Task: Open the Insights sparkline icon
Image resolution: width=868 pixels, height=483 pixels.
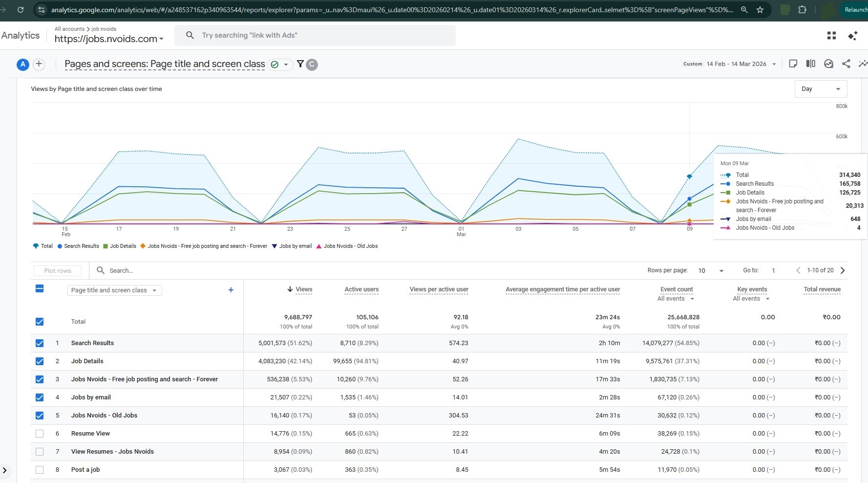Action: coord(863,64)
